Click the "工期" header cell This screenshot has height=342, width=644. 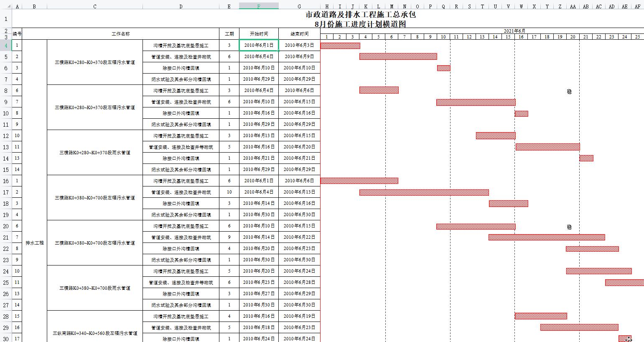point(228,34)
